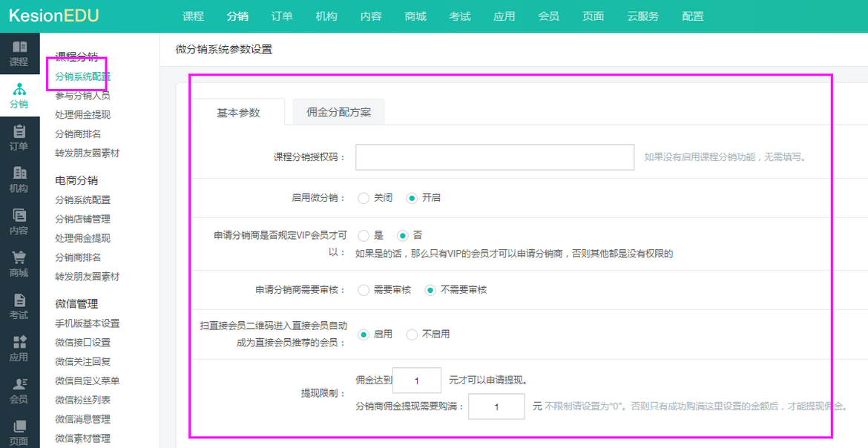Select 不启用 for QR code auto-referral
This screenshot has width=868, height=448.
(412, 335)
